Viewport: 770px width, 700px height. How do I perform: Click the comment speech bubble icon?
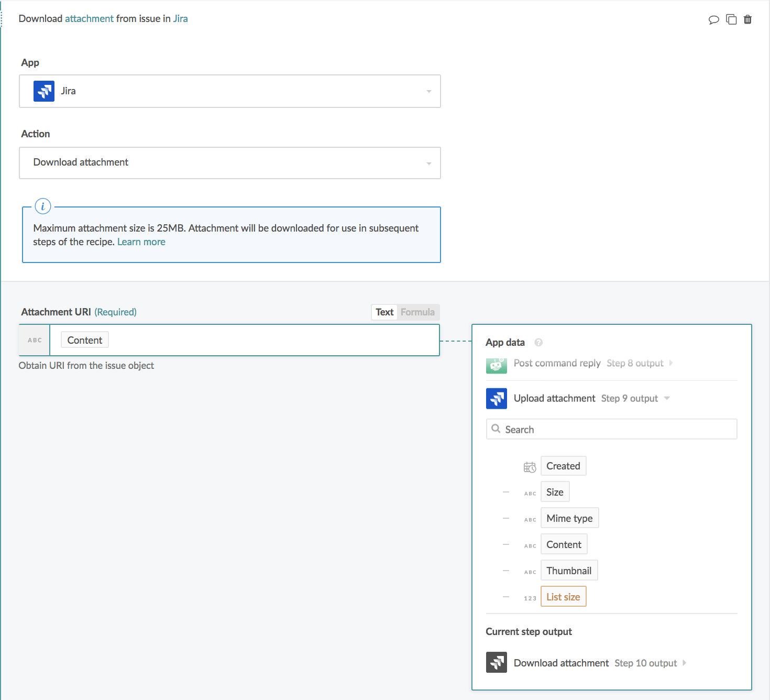[x=713, y=20]
